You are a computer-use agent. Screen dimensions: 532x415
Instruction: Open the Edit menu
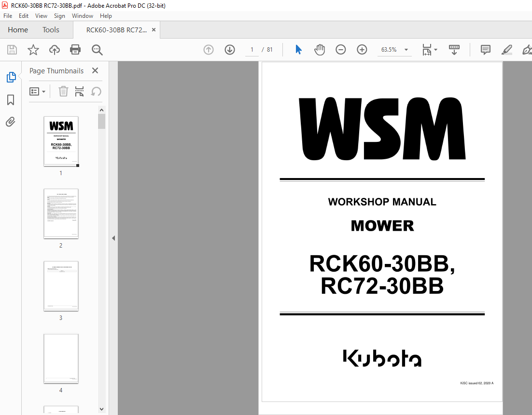tap(23, 16)
